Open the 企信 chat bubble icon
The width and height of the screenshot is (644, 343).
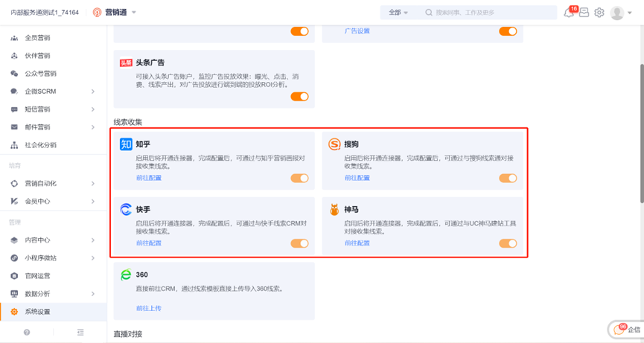click(x=619, y=330)
